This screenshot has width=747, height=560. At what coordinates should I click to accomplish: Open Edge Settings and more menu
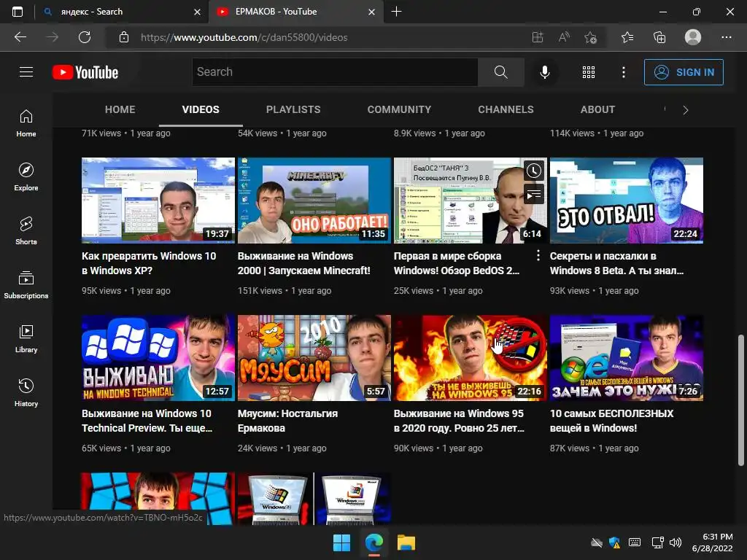pos(726,37)
